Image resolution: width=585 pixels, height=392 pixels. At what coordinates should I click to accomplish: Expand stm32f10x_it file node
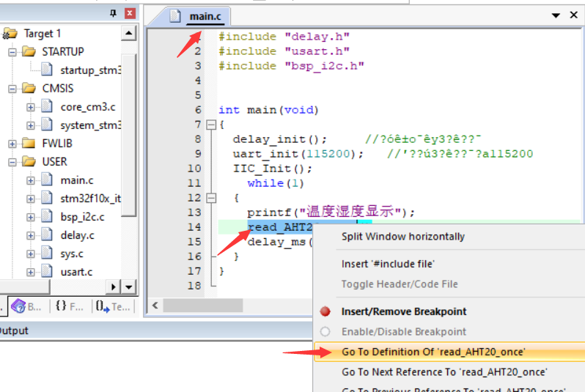pyautogui.click(x=31, y=199)
